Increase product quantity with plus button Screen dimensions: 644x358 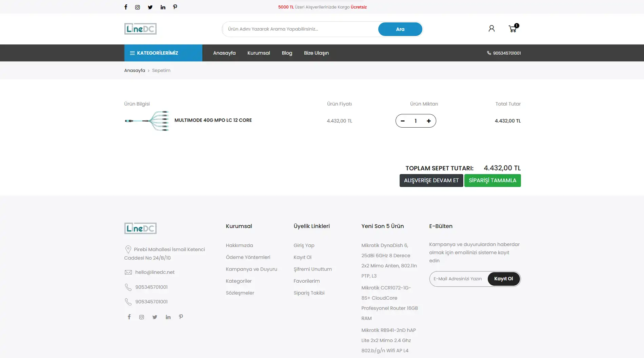click(429, 121)
